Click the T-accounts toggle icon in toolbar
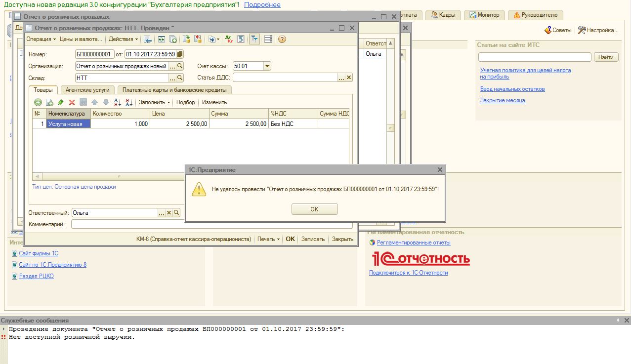The image size is (631, 364). click(254, 39)
